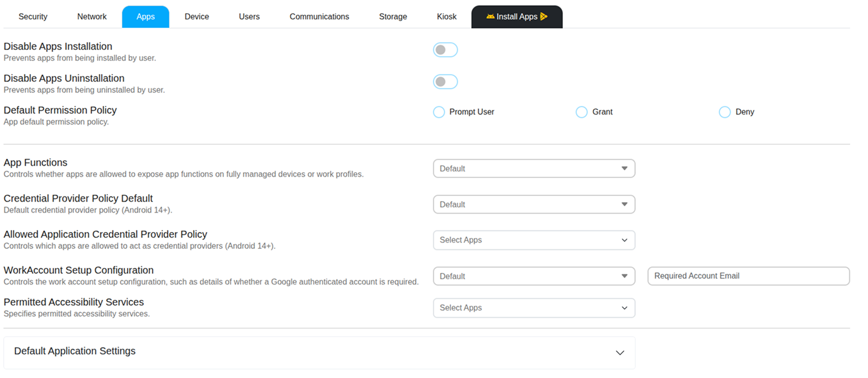The image size is (868, 378).
Task: Open the Kiosk tab
Action: [x=447, y=17]
